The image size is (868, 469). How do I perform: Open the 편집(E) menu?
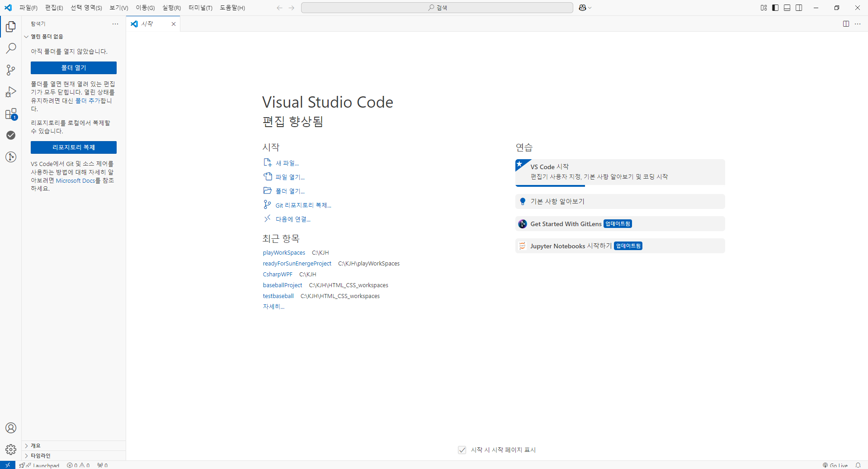click(x=54, y=8)
